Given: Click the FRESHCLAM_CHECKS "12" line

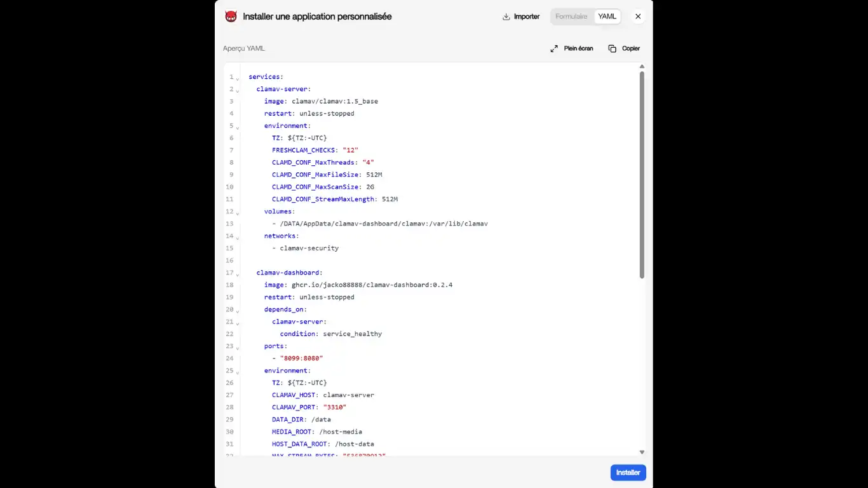Looking at the screenshot, I should pos(315,150).
